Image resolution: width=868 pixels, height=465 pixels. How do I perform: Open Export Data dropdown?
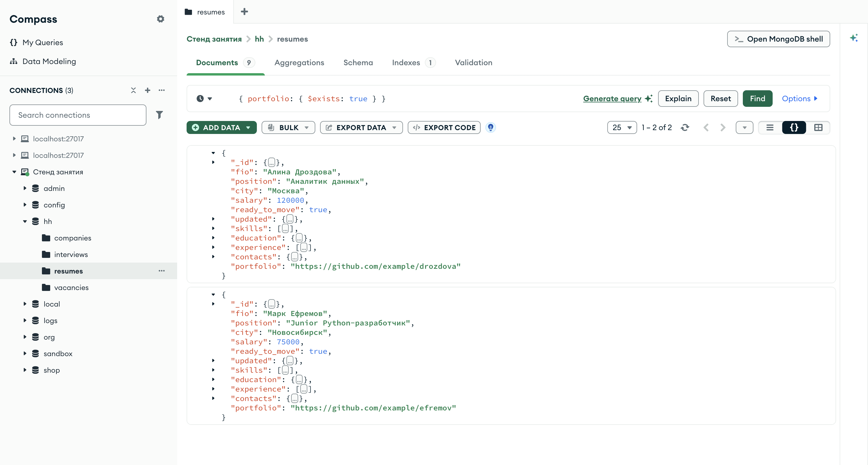(361, 128)
